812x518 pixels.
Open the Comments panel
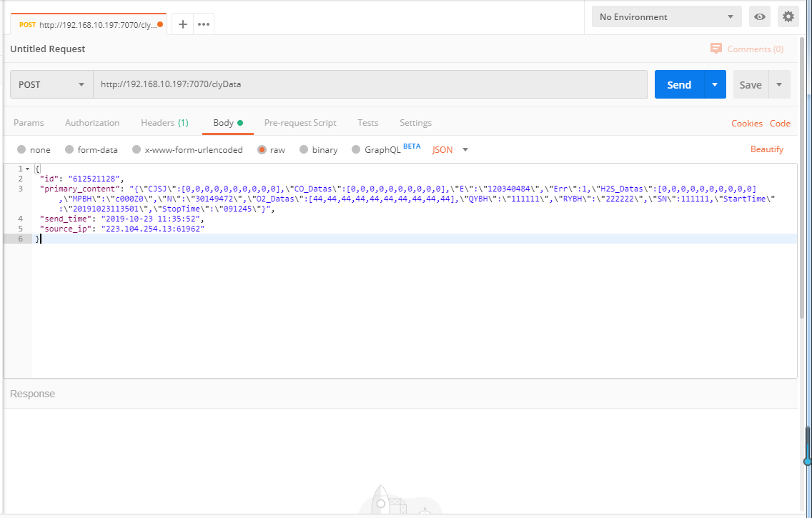click(747, 49)
